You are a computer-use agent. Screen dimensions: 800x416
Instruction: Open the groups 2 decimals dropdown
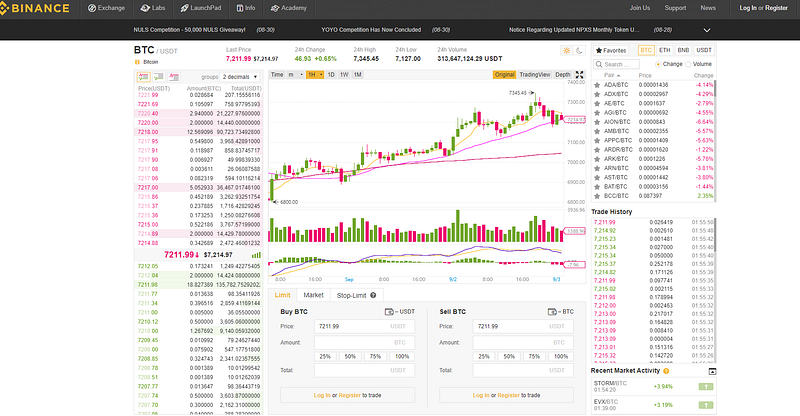point(240,77)
